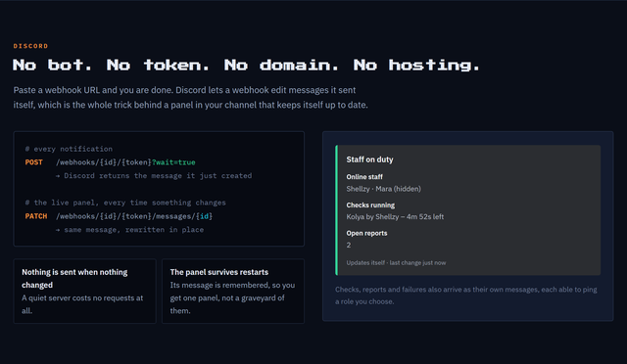Image resolution: width=627 pixels, height=364 pixels.
Task: Click the value "Shellzy · Mara (hidden)"
Action: coord(383,189)
